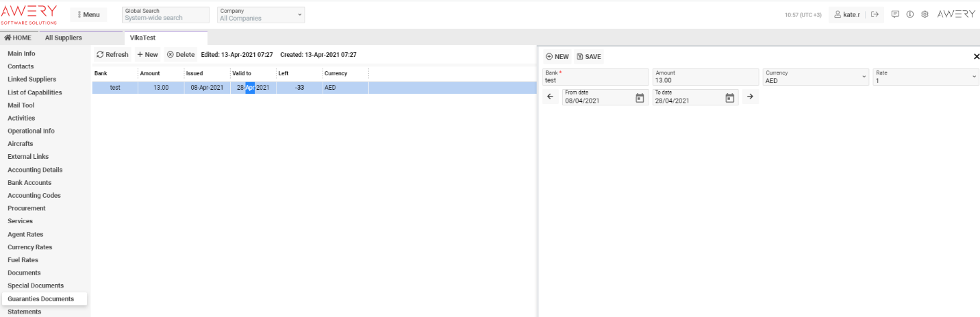The height and width of the screenshot is (317, 980).
Task: Click the left arrow before From date
Action: tap(550, 97)
